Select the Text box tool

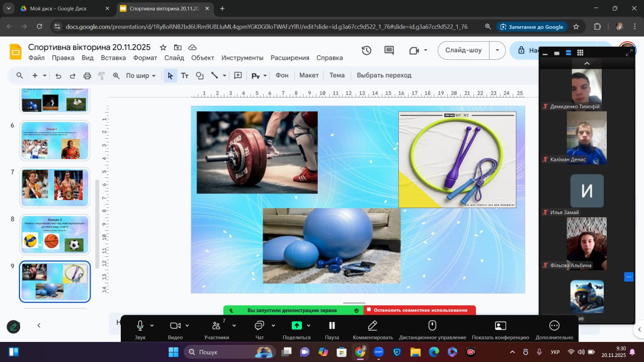click(x=185, y=75)
